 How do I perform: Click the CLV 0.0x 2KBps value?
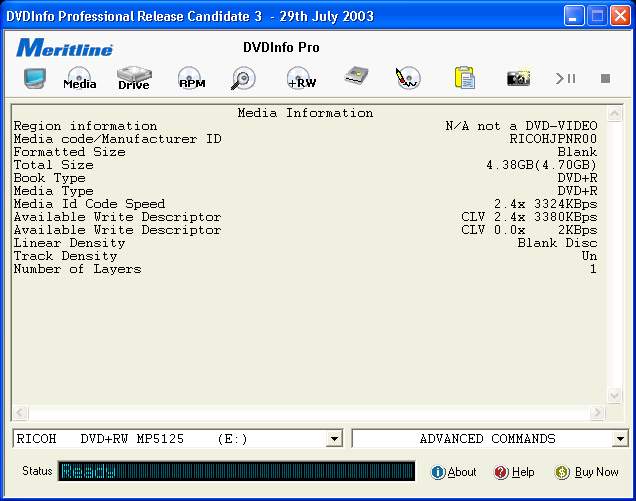point(529,230)
